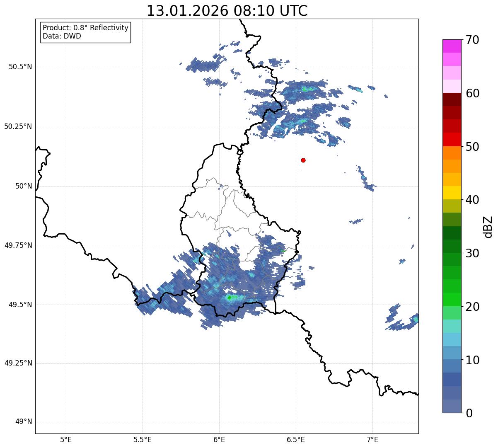Screen dimensions: 498x448
Task: Click the colorbar tick value 70
Action: (x=472, y=40)
